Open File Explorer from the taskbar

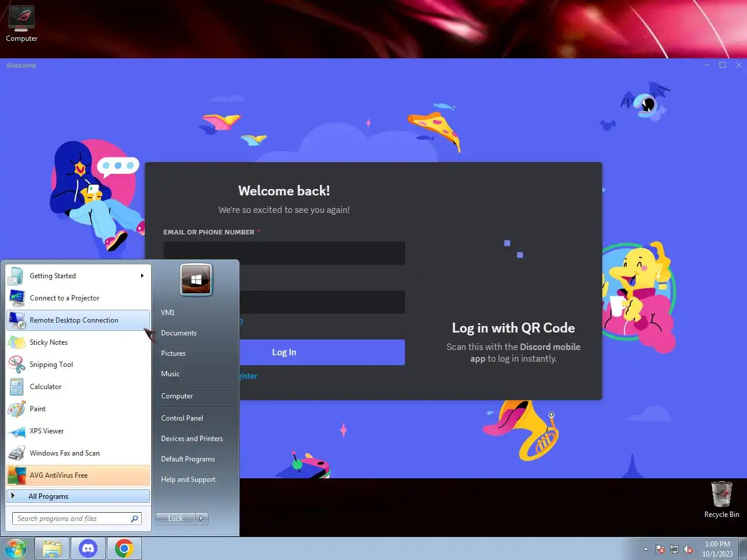click(52, 549)
